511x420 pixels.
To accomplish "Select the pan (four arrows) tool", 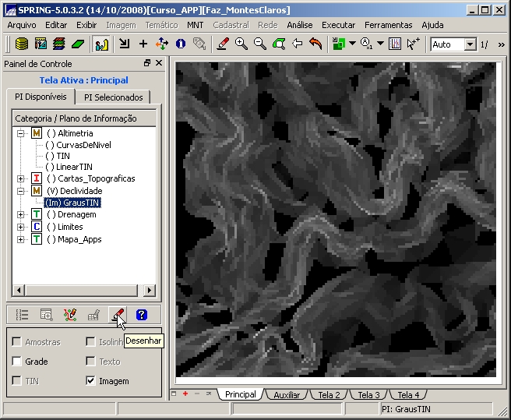I will [162, 44].
